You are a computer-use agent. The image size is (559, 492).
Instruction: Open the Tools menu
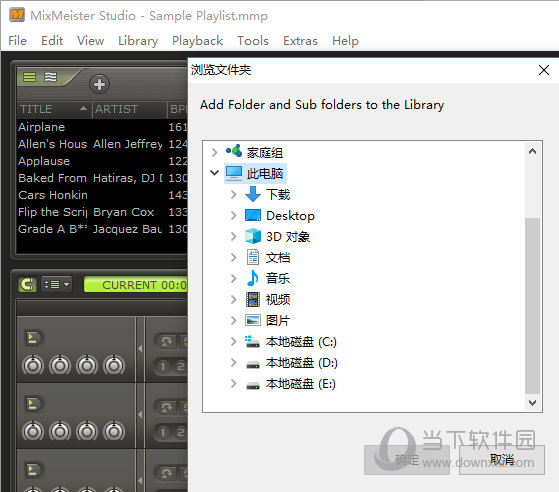click(x=253, y=41)
